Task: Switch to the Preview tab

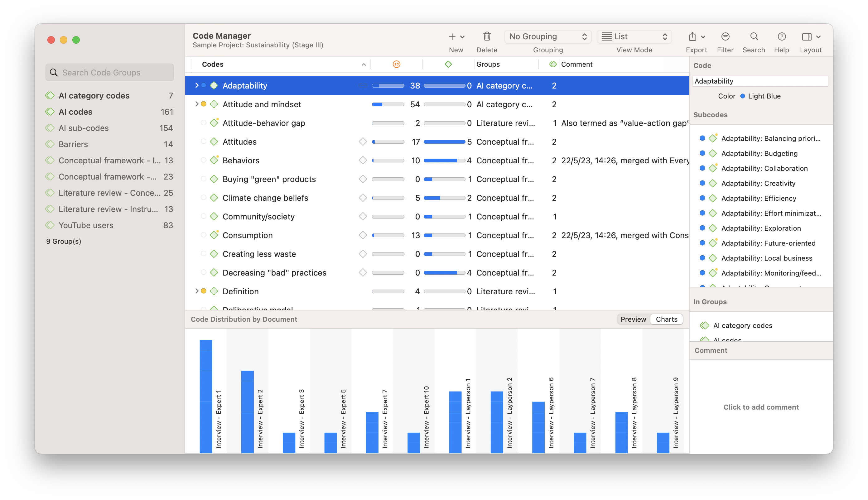Action: tap(633, 320)
